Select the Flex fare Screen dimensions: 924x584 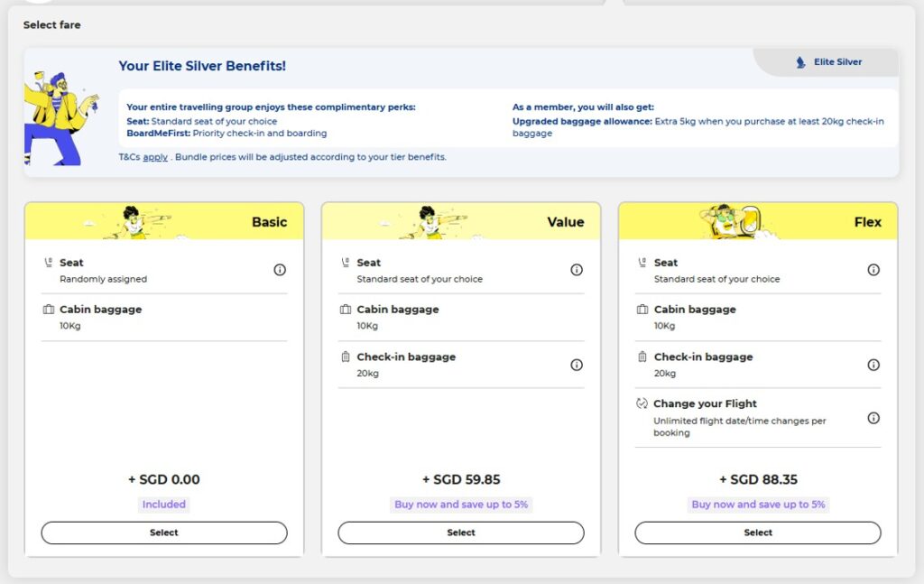pos(757,533)
